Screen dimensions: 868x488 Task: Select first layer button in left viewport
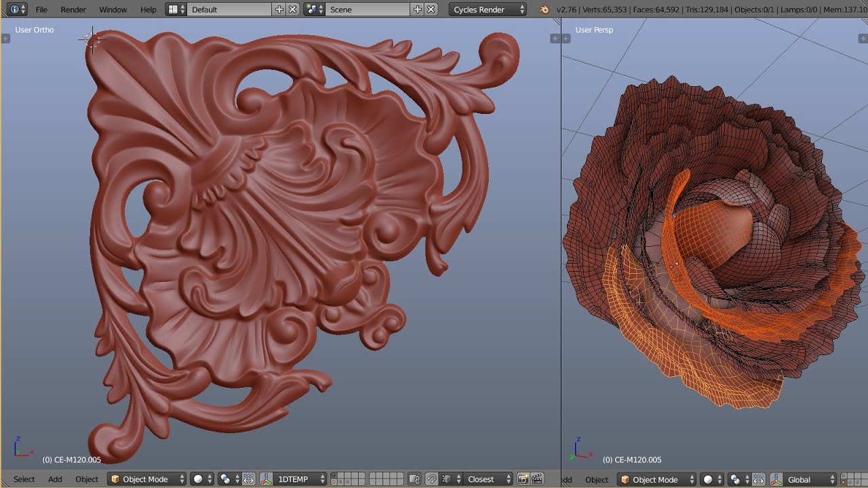click(335, 476)
